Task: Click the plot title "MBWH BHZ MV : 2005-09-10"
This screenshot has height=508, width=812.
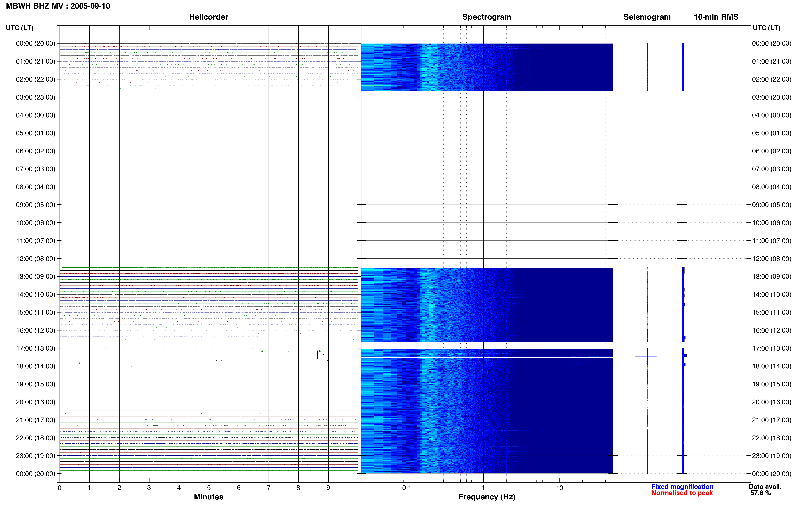Action: tap(58, 6)
